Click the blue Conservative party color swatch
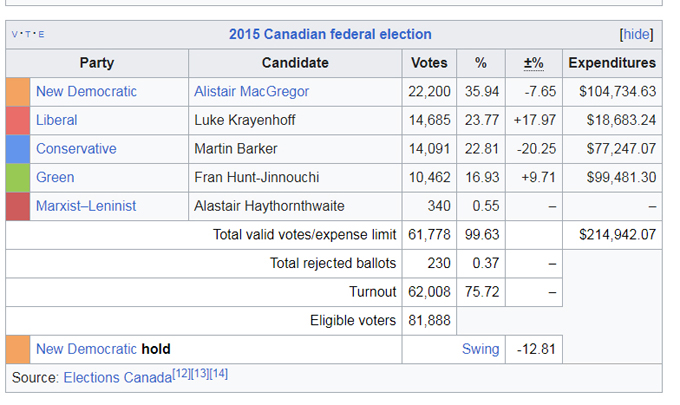680x405 pixels. [18, 149]
